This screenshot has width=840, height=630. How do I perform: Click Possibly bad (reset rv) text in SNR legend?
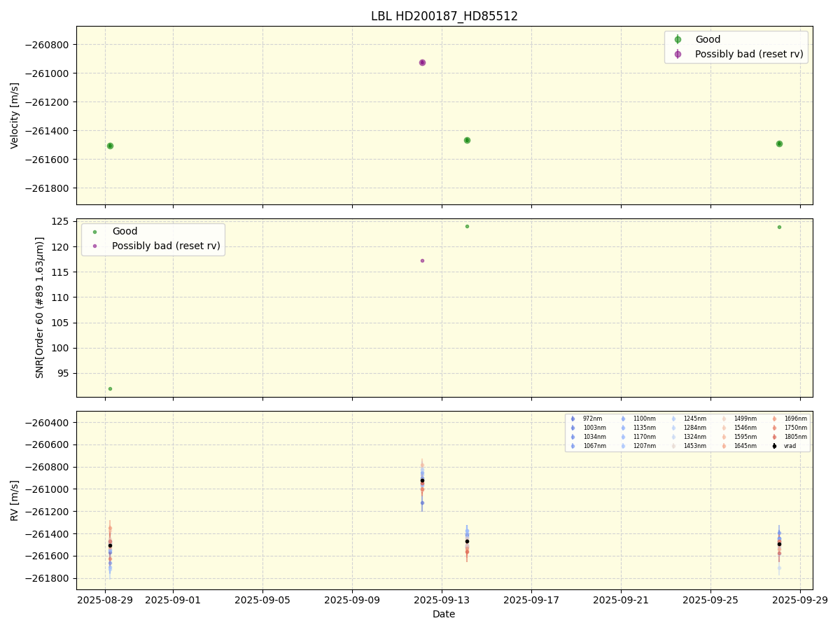[166, 246]
